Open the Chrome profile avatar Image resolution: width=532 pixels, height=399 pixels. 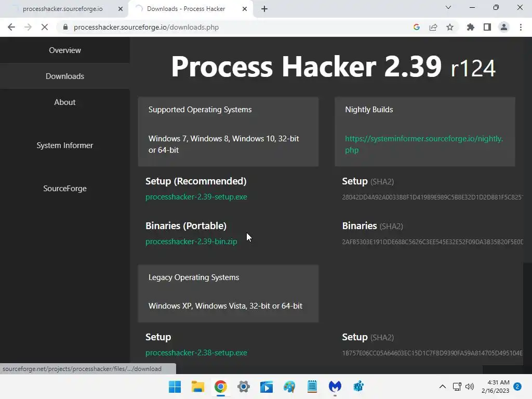504,27
